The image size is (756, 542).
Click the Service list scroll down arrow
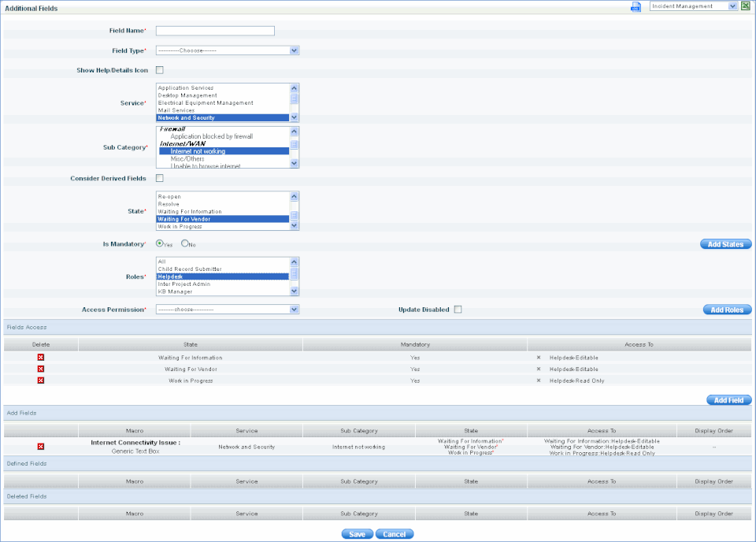pos(294,117)
